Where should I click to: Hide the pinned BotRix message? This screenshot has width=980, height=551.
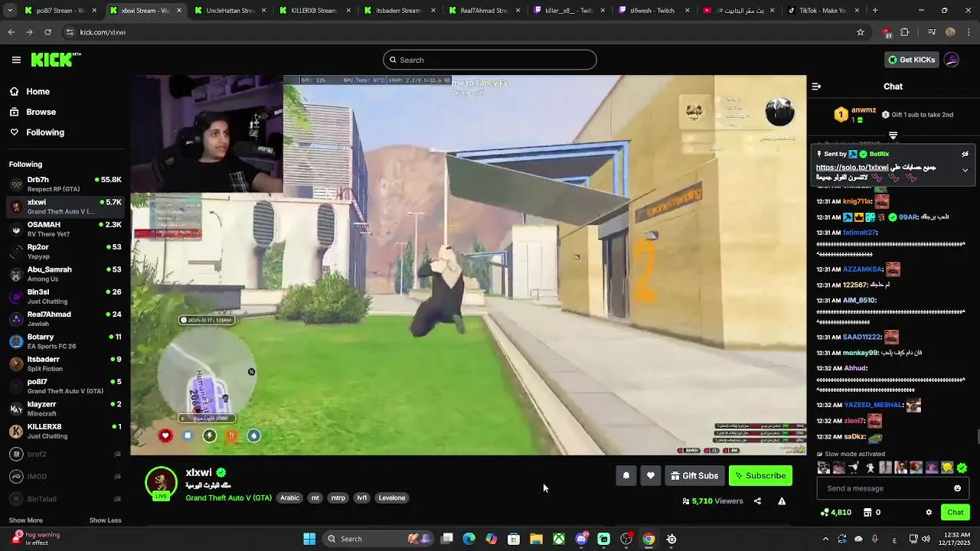click(x=965, y=154)
